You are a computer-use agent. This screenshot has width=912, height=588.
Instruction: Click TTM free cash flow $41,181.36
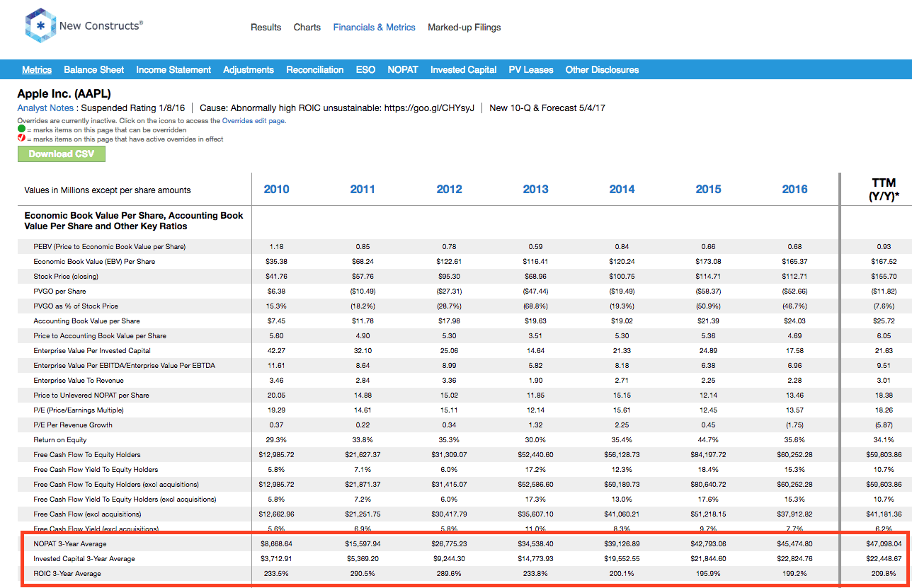(883, 514)
